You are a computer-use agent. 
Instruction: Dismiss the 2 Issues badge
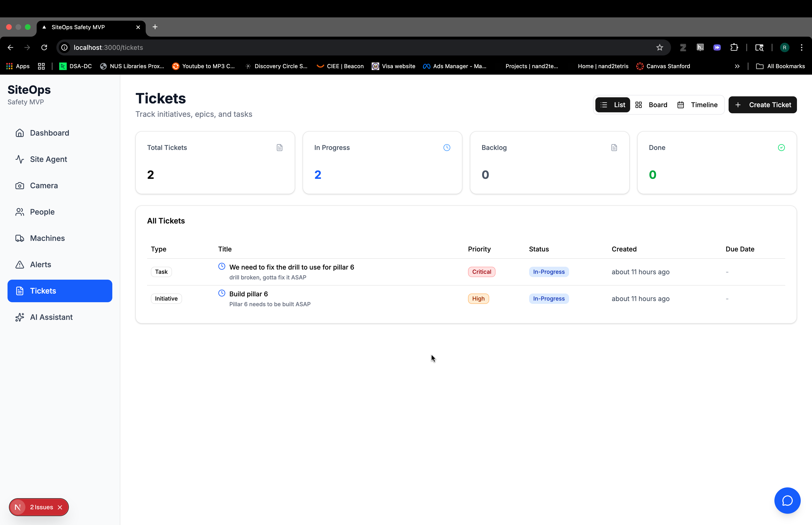[x=60, y=507]
